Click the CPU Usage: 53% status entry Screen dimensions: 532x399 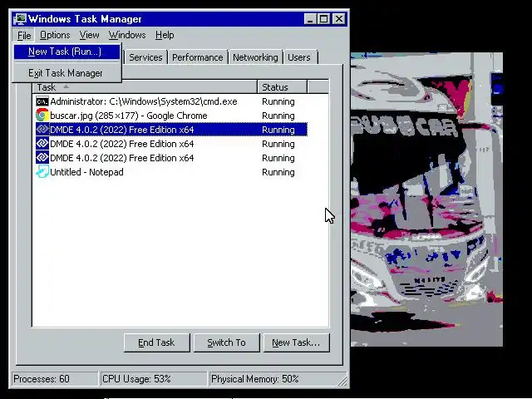(153, 379)
